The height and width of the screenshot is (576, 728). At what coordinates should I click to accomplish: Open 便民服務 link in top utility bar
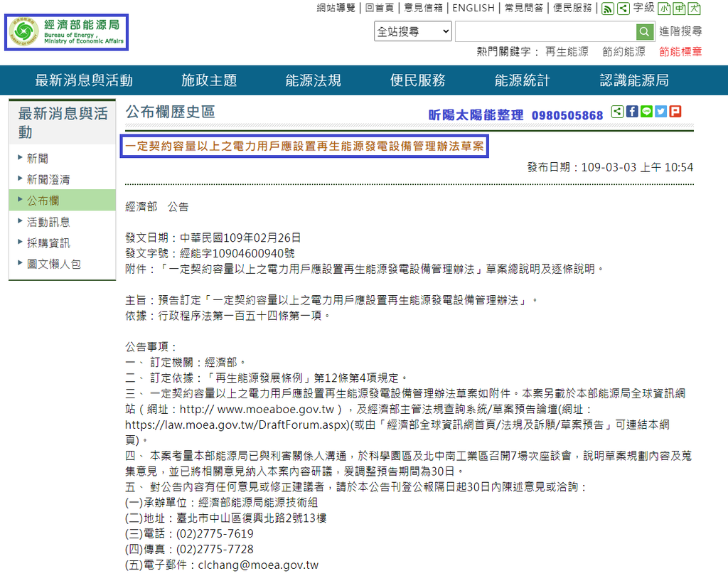coord(572,8)
